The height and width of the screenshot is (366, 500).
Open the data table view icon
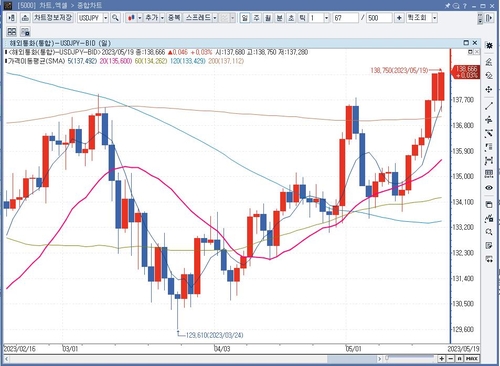pyautogui.click(x=489, y=174)
